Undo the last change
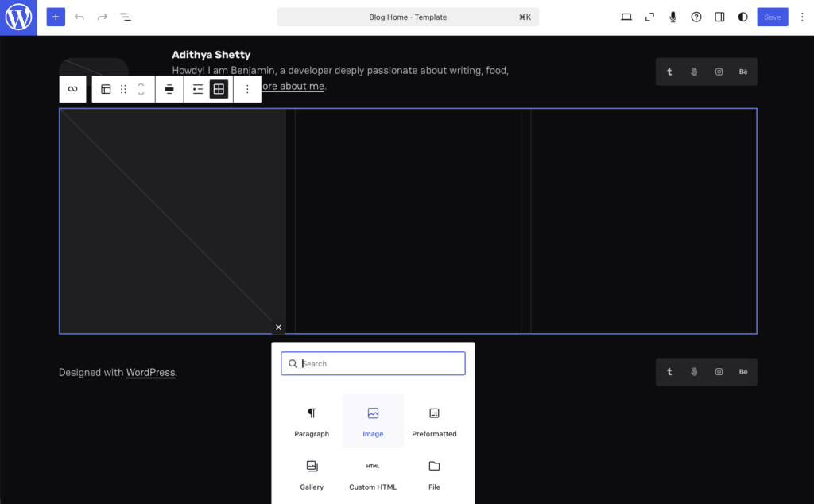 [79, 17]
